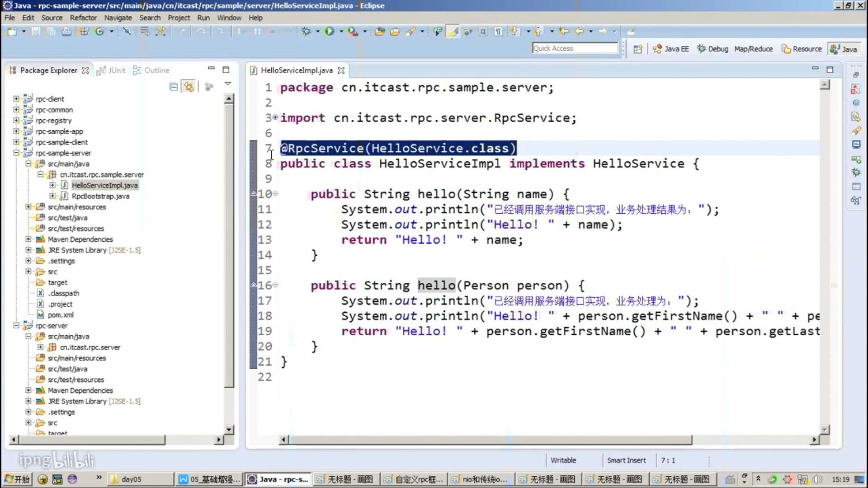Viewport: 868px width, 488px height.
Task: Open the Debug configurations dropdown arrow
Action: tap(318, 31)
